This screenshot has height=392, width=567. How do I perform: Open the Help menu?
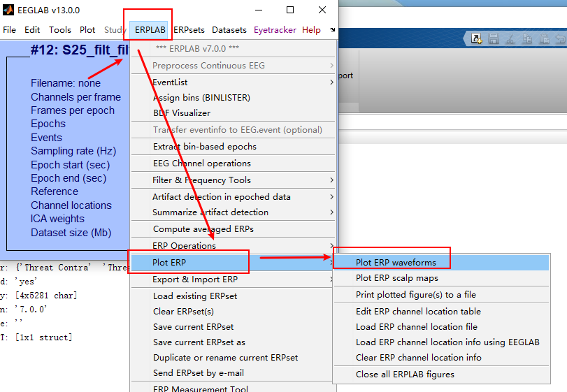(311, 29)
